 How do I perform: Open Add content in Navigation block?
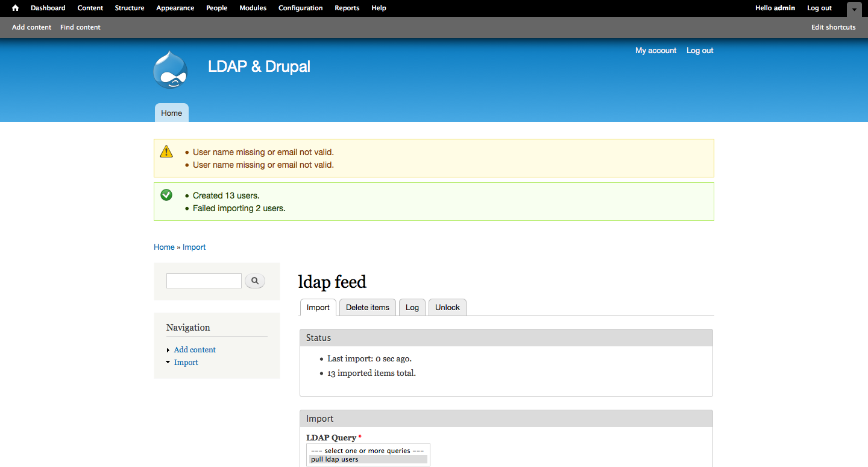[x=195, y=350]
